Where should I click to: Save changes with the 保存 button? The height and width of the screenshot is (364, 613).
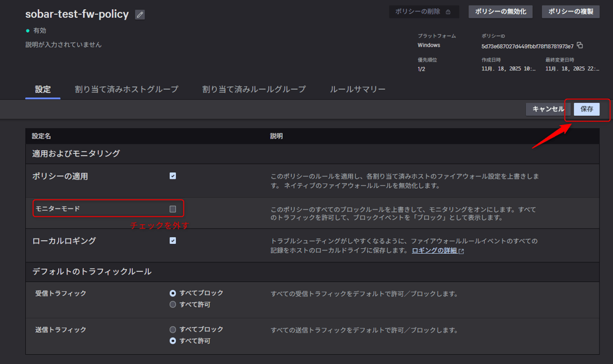click(x=586, y=109)
